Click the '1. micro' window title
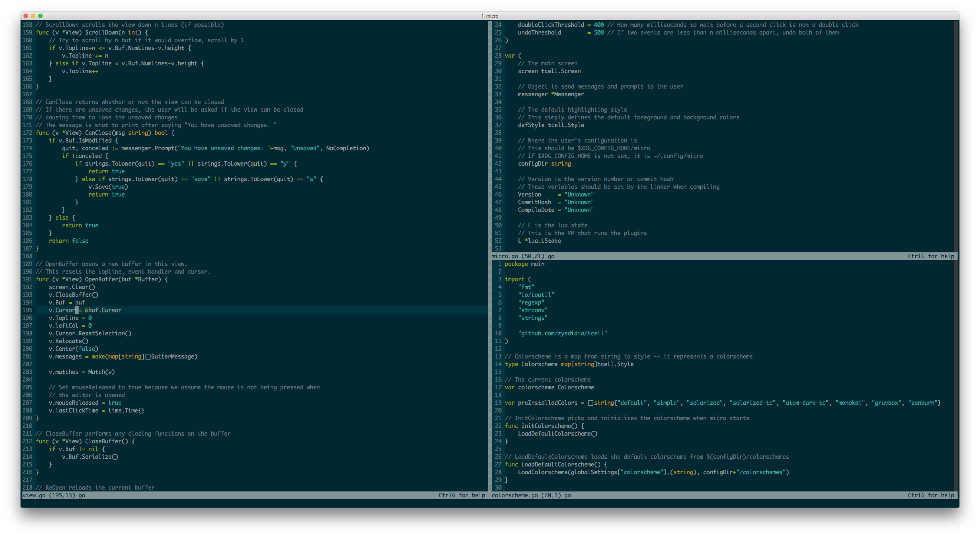The width and height of the screenshot is (980, 537). pos(489,16)
